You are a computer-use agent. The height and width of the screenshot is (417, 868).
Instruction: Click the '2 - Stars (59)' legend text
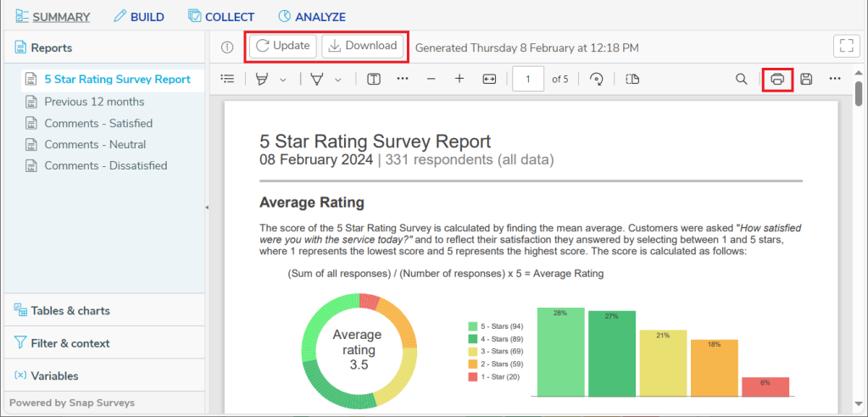tap(502, 364)
